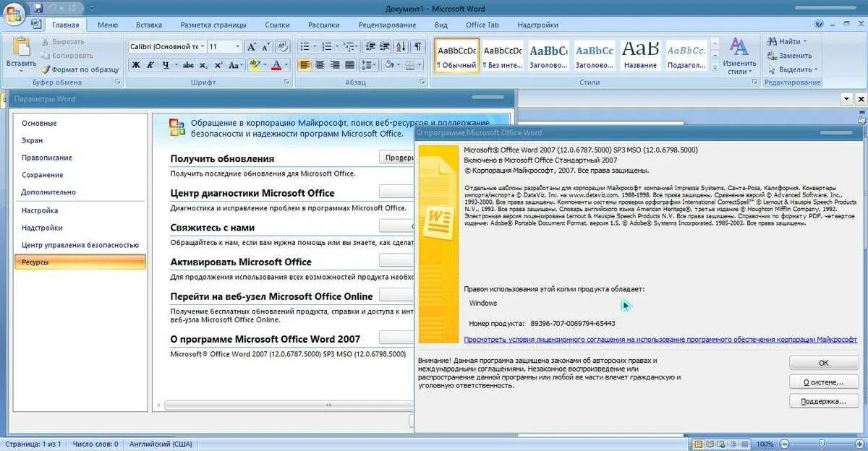
Task: Open the Insert (Вставка) ribbon tab
Action: click(148, 25)
